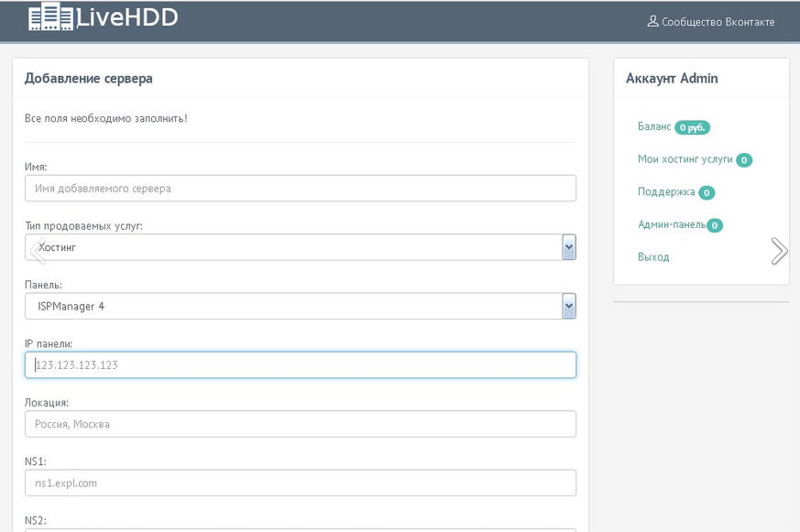
Task: Click the NS1 input field
Action: click(x=300, y=483)
